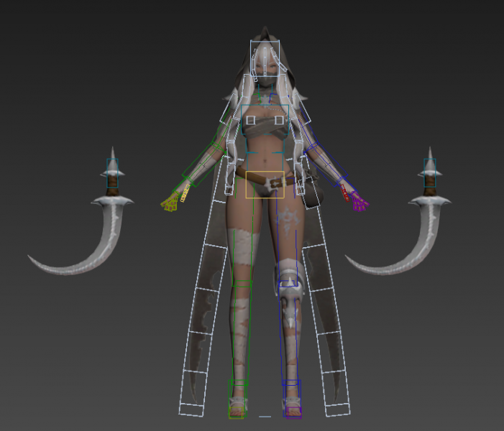This screenshot has width=504, height=431.
Task: Select the blue calf bone below knee armor
Action: pyautogui.click(x=290, y=333)
